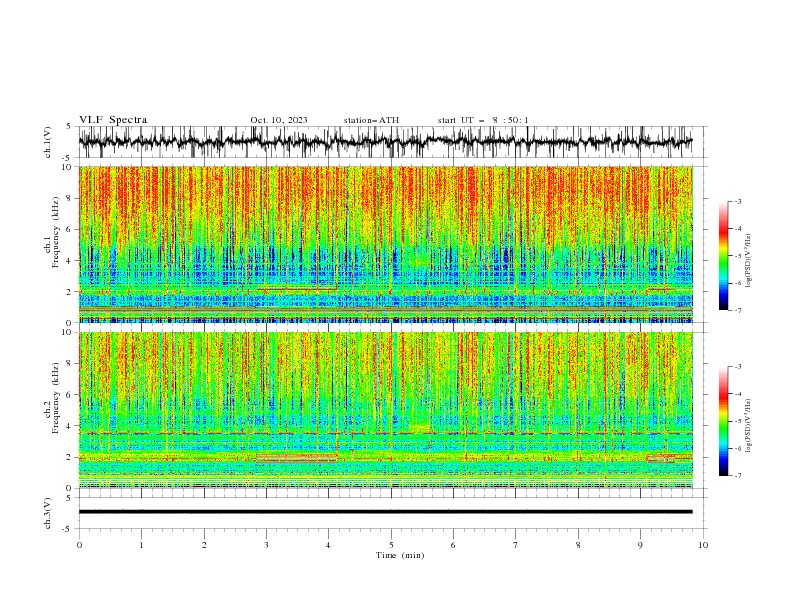Viewport: 792px width, 612px height.
Task: Click the ch.1 voltage waveform trace
Action: coord(385,142)
